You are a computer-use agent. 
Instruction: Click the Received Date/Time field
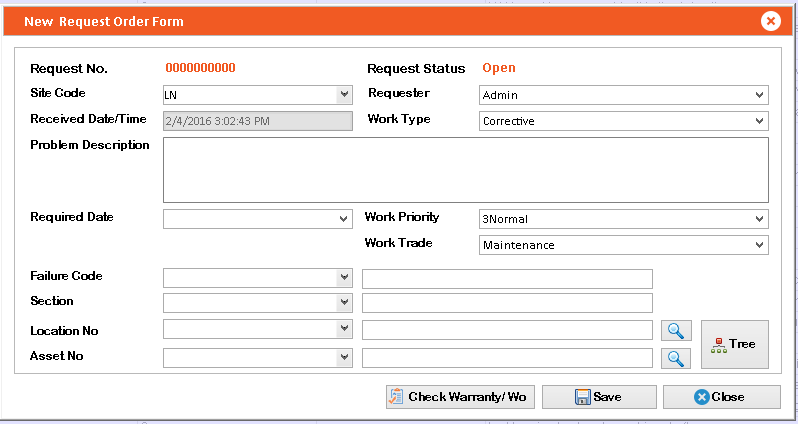click(x=258, y=121)
